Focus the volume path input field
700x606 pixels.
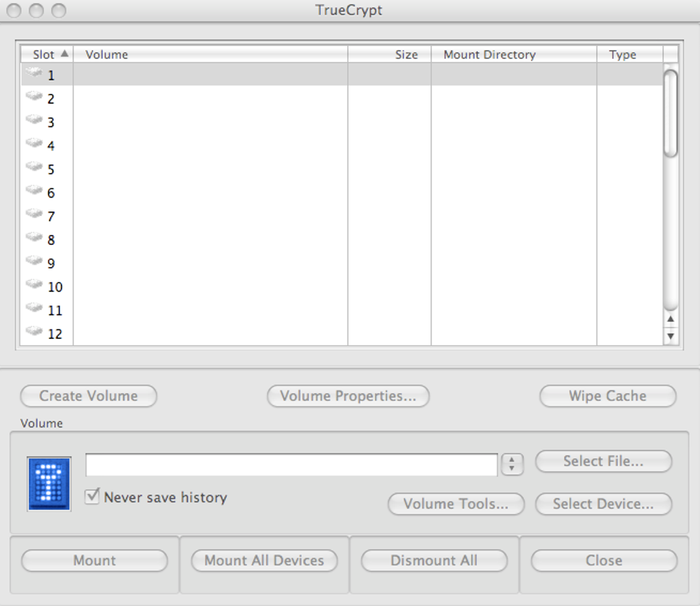(292, 465)
